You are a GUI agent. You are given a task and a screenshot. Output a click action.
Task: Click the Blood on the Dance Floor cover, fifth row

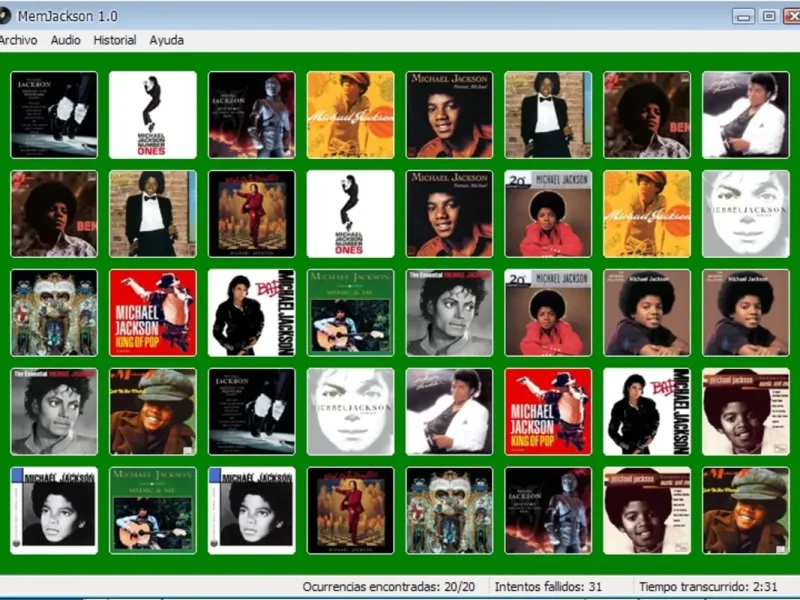(351, 511)
